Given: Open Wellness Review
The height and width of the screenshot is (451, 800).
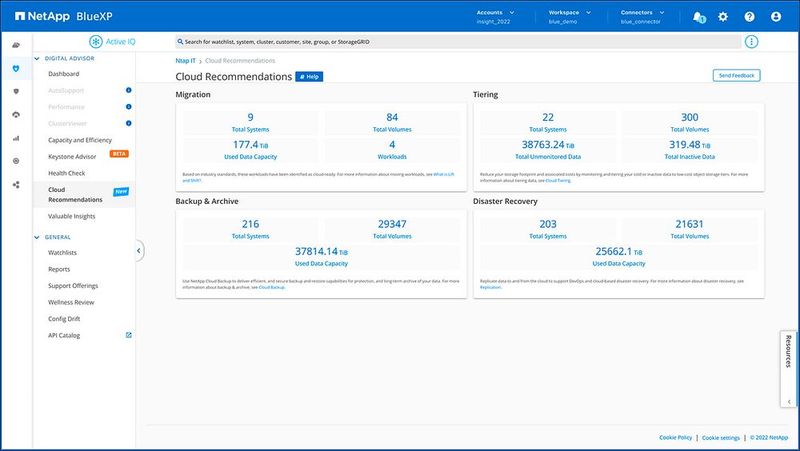Looking at the screenshot, I should (71, 302).
